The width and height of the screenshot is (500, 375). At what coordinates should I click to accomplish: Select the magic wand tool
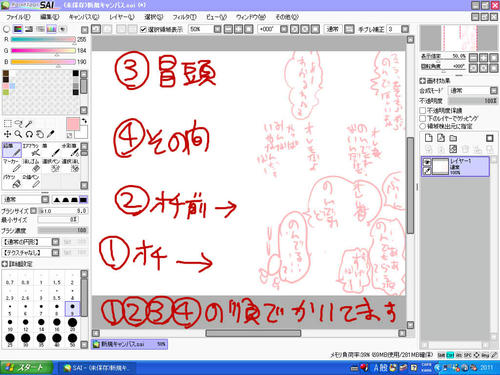(x=29, y=124)
